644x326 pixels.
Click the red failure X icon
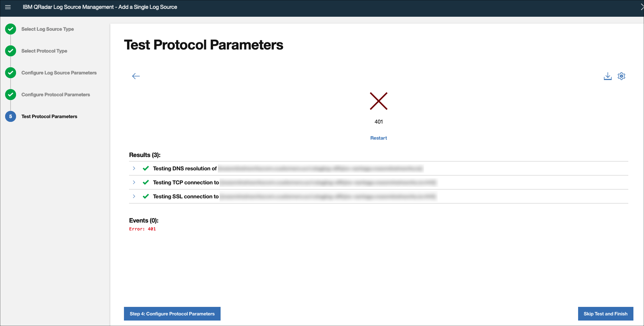click(x=379, y=101)
